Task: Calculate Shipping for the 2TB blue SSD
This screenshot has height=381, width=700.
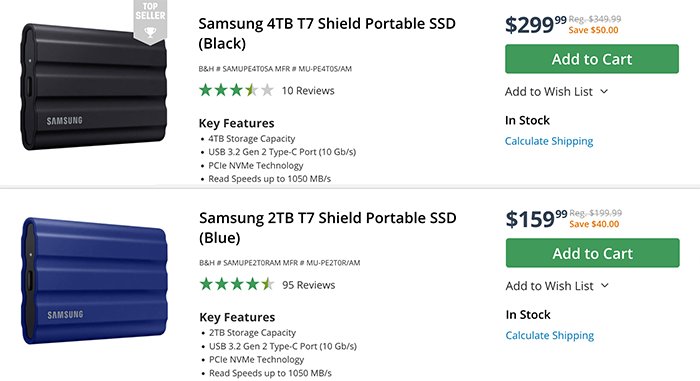Action: 550,335
